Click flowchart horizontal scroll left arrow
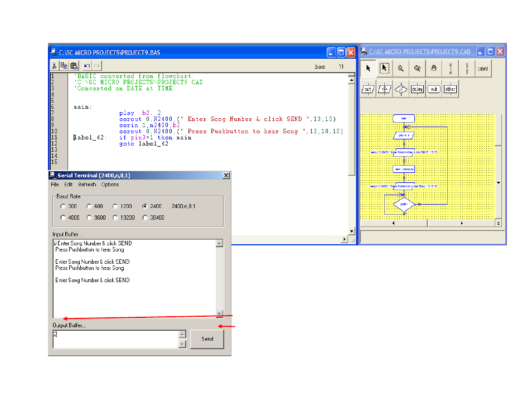The width and height of the screenshot is (532, 411). pos(394,223)
